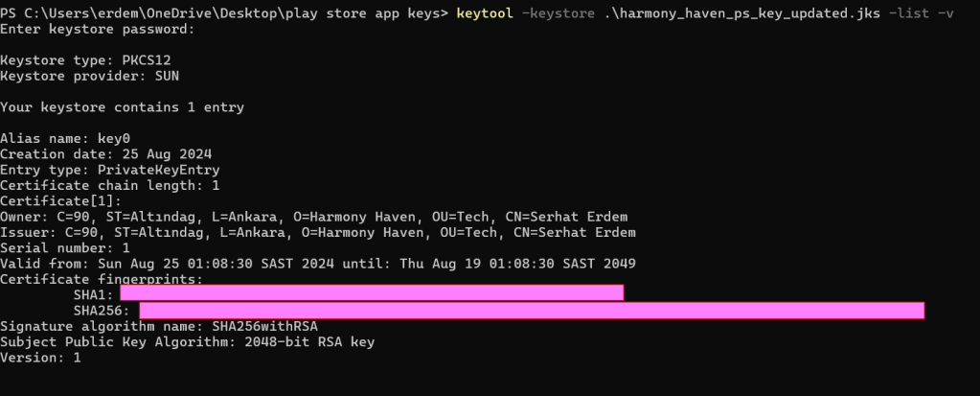Click the Owner certificate details line

tap(313, 216)
